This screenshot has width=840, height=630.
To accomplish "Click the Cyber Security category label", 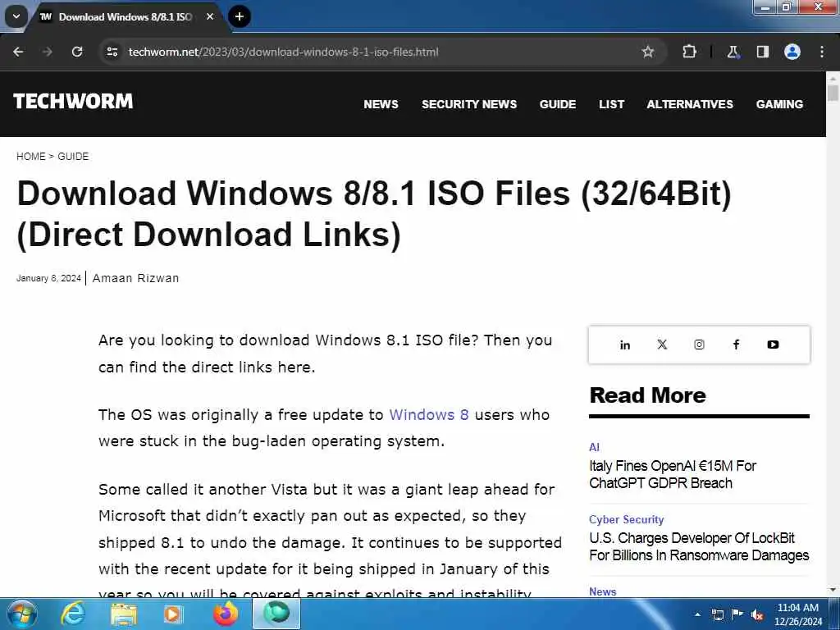I will point(626,519).
